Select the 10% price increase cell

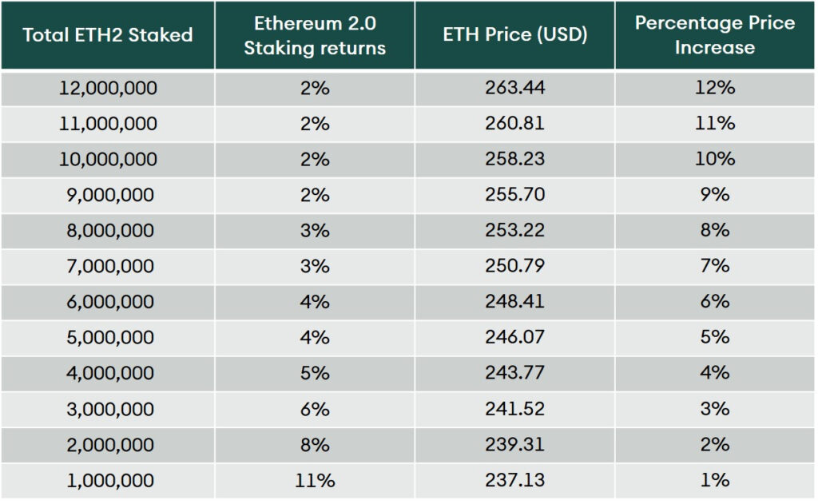[x=715, y=159]
